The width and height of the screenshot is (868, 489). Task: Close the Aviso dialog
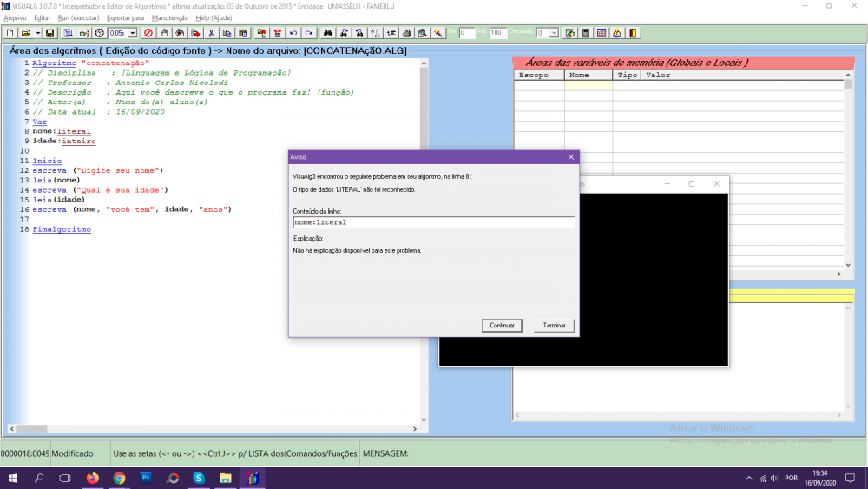tap(571, 157)
